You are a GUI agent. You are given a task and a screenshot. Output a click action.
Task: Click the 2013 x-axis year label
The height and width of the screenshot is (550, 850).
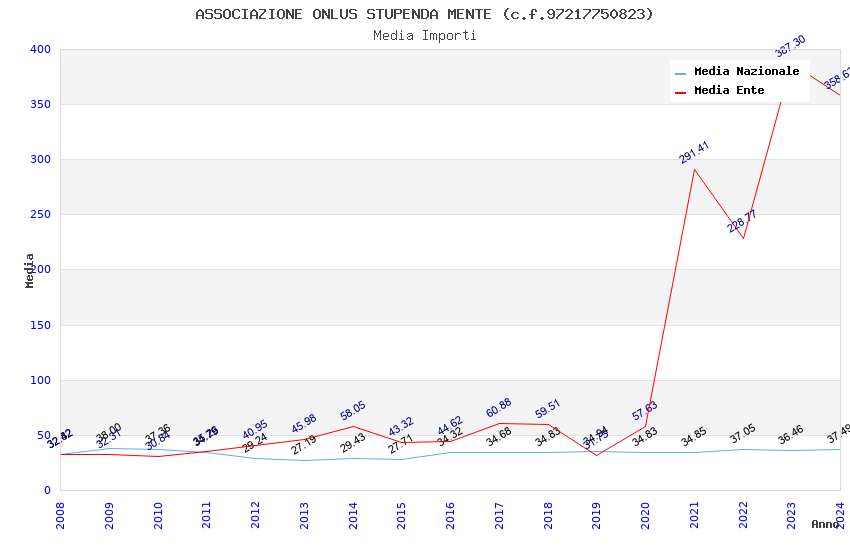pos(304,515)
